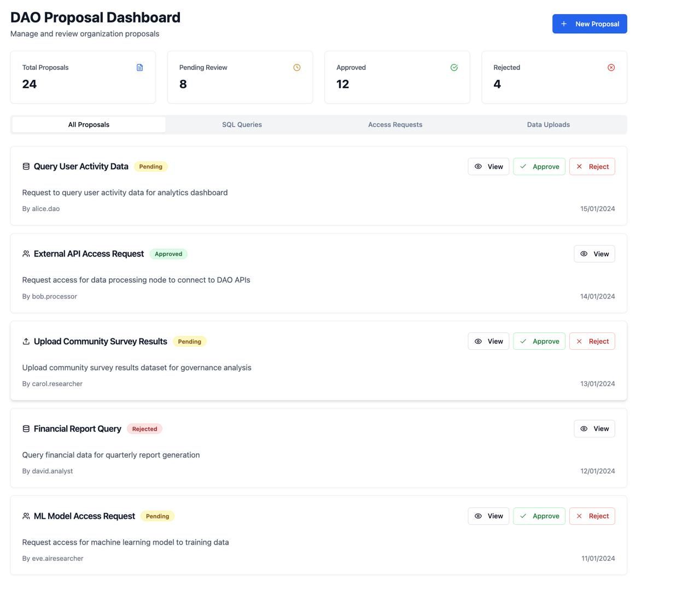Click the 'Query User Activity Data' title
700x609 pixels.
[x=81, y=167]
